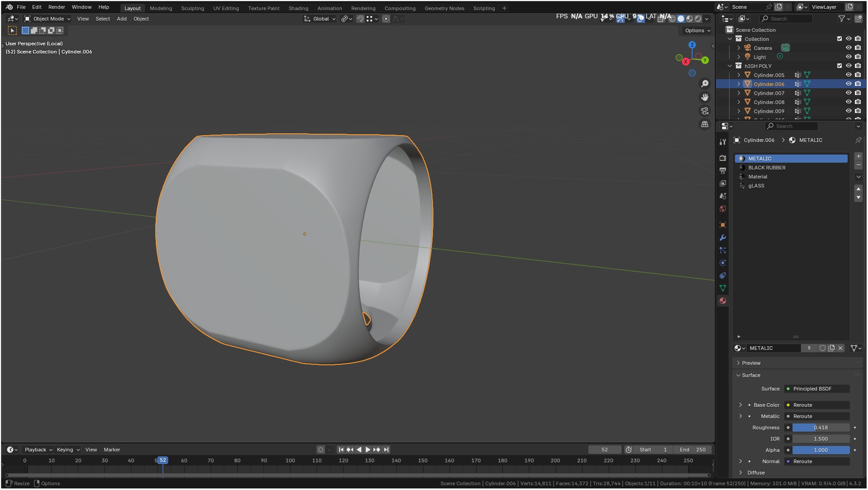Play the animation forward
Screen dimensions: 868x490
pyautogui.click(x=368, y=450)
